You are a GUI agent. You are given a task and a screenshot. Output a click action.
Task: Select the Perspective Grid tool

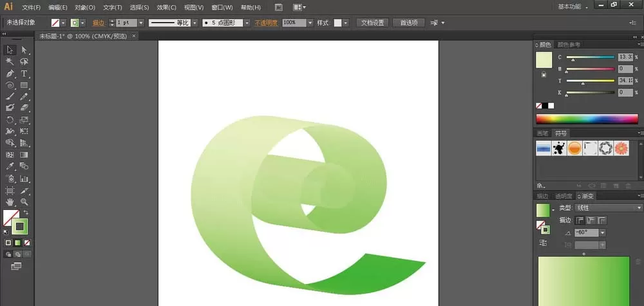(x=24, y=143)
